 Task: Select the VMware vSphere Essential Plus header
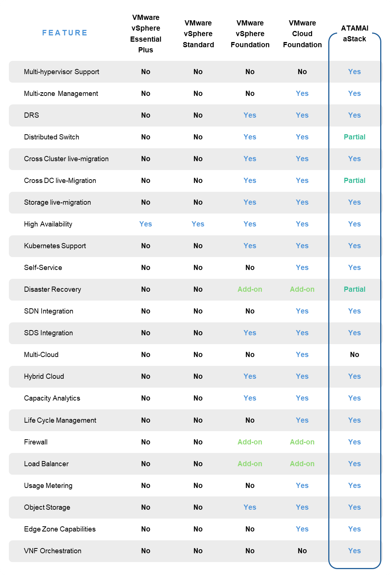(x=146, y=34)
